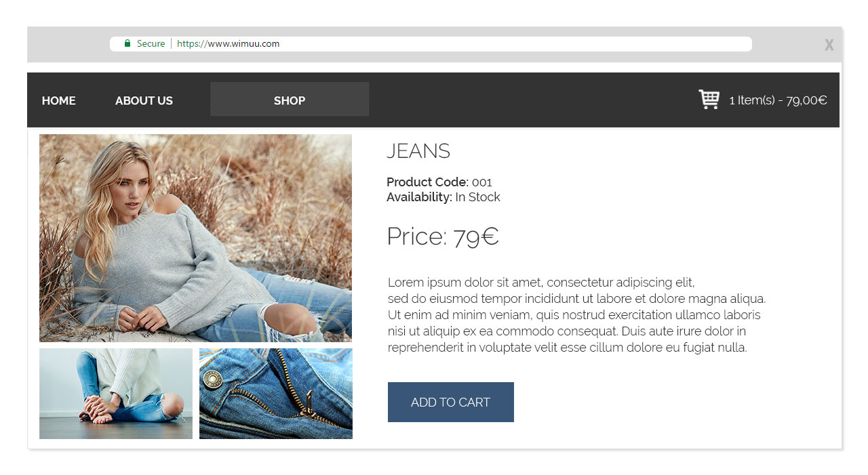Add the jeans with ADD TO CART
This screenshot has width=868, height=475.
coord(451,402)
